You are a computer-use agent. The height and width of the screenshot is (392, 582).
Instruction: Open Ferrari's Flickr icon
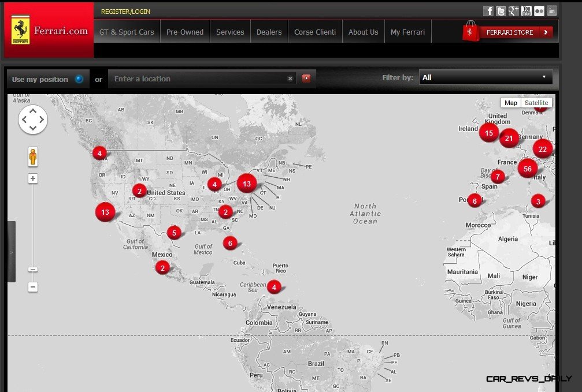[539, 11]
